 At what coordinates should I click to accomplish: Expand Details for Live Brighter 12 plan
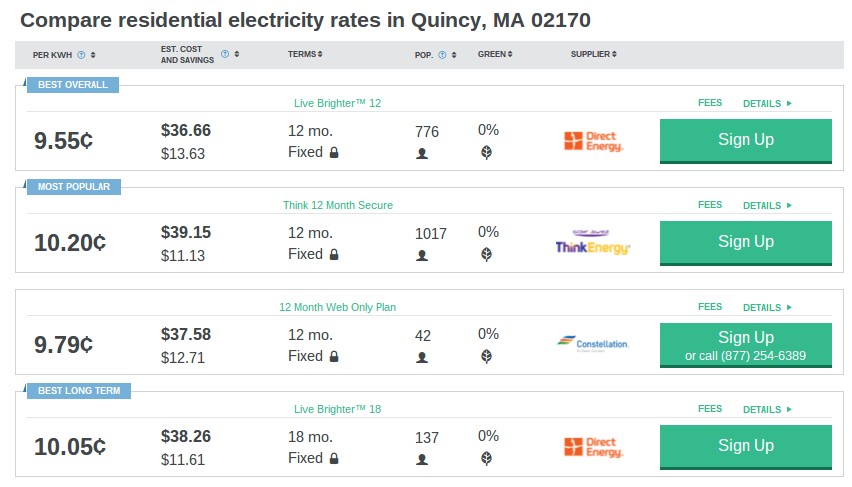[x=767, y=103]
